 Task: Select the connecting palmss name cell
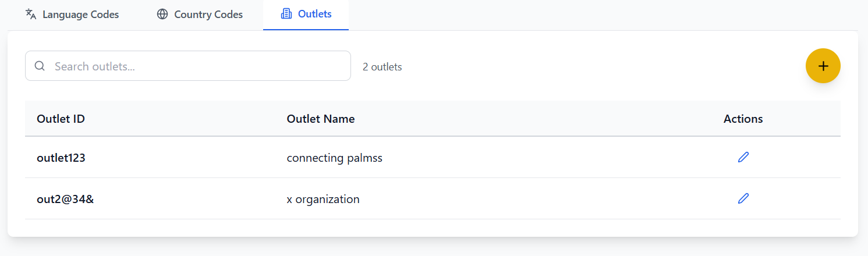(x=335, y=158)
